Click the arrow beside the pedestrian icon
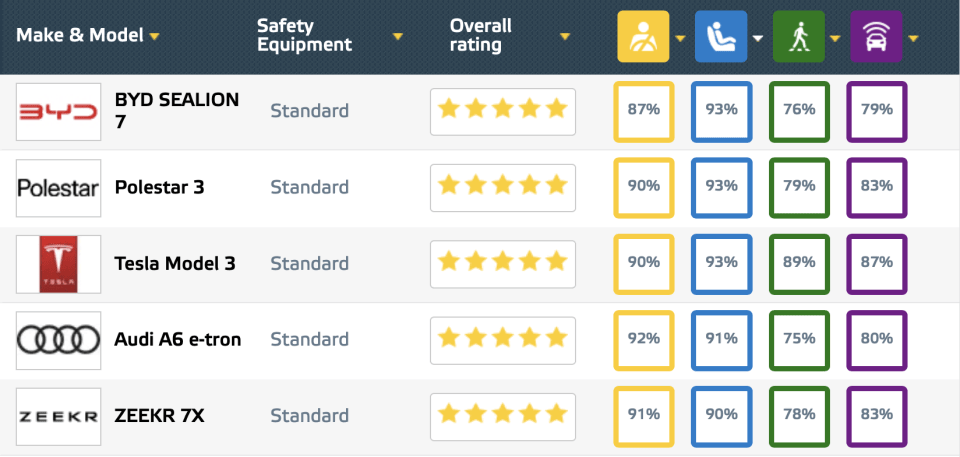 (836, 38)
